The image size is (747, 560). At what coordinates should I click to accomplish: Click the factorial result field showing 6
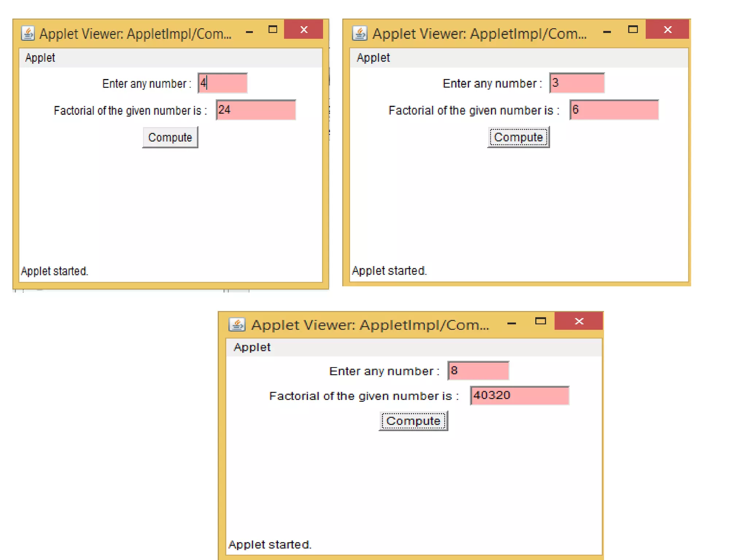(x=614, y=110)
